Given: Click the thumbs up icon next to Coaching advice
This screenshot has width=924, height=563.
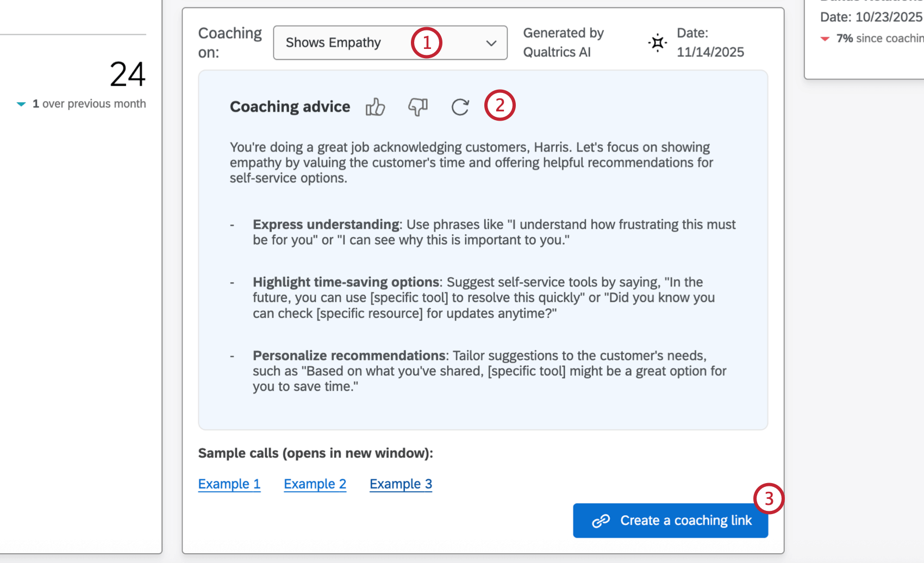Looking at the screenshot, I should click(x=376, y=107).
